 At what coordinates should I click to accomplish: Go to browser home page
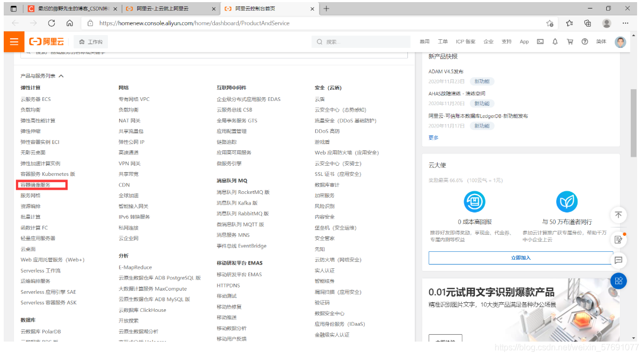pos(70,23)
